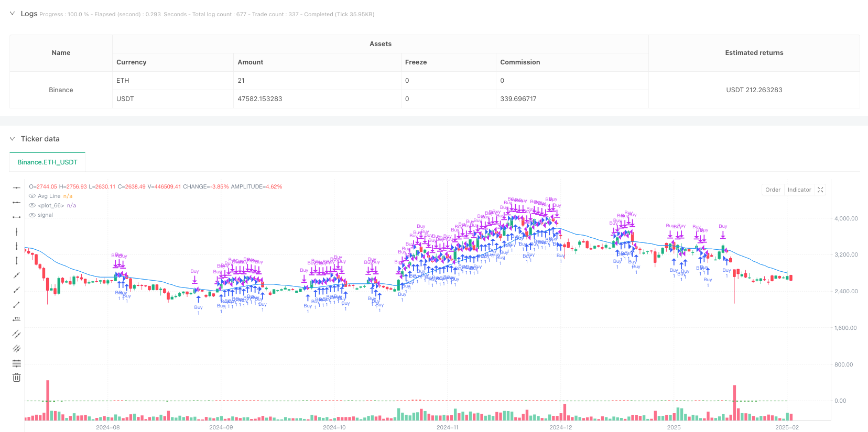Viewport: 868px width, 432px height.
Task: Click the USDT 212.263283 estimated returns value
Action: (x=754, y=90)
